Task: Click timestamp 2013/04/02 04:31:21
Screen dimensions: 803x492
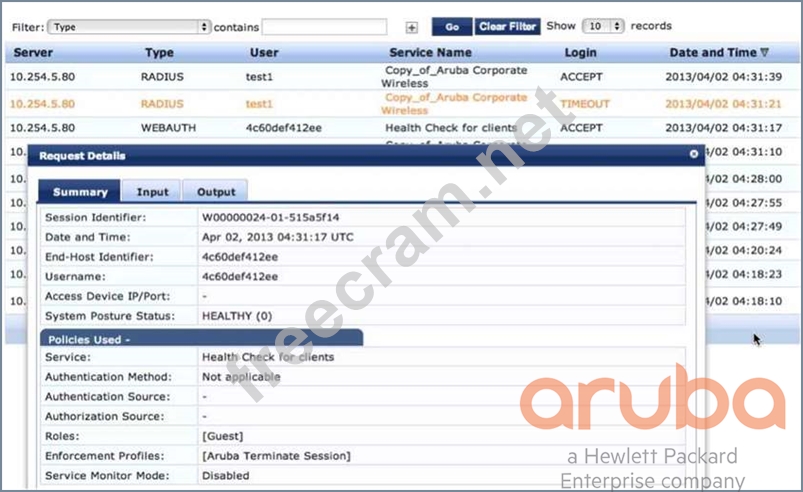Action: pos(724,104)
